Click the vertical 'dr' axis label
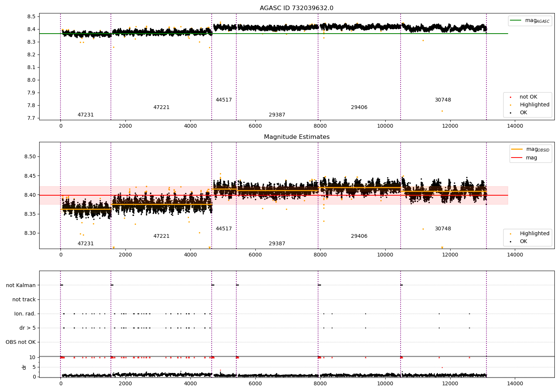Screen dimensions: 560x392 (x=24, y=367)
